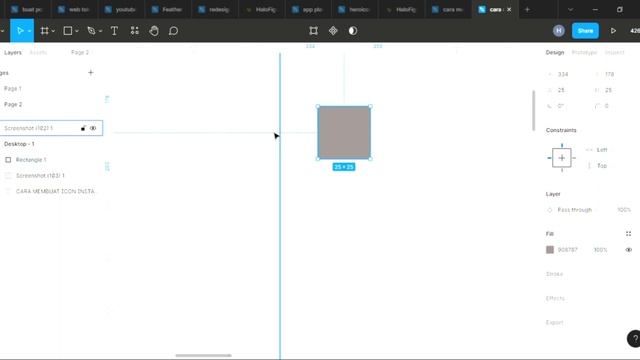Switch to the Layers tab
Viewport: 640px width, 360px height.
[x=13, y=53]
